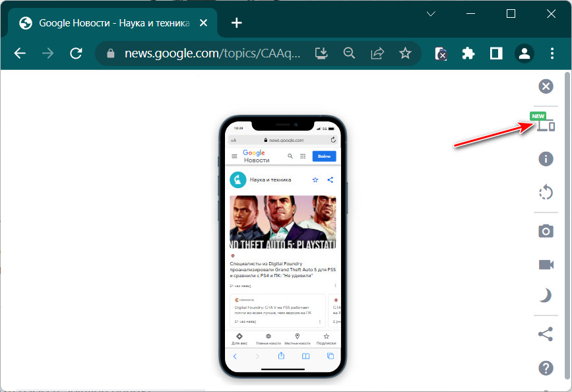The width and height of the screenshot is (572, 392).
Task: Click the Google Новости logo
Action: tap(256, 156)
